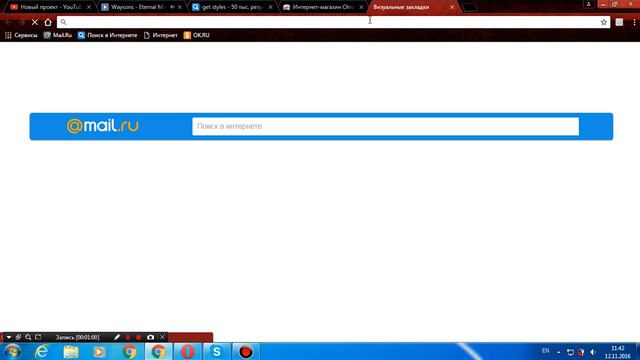Open the OK.RU bookmark
Viewport: 640px width, 360px height.
click(197, 35)
